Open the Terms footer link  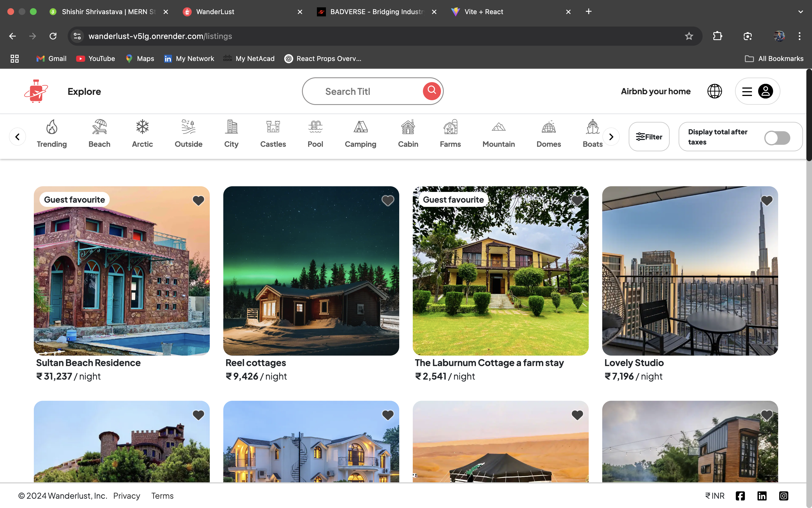(x=162, y=496)
